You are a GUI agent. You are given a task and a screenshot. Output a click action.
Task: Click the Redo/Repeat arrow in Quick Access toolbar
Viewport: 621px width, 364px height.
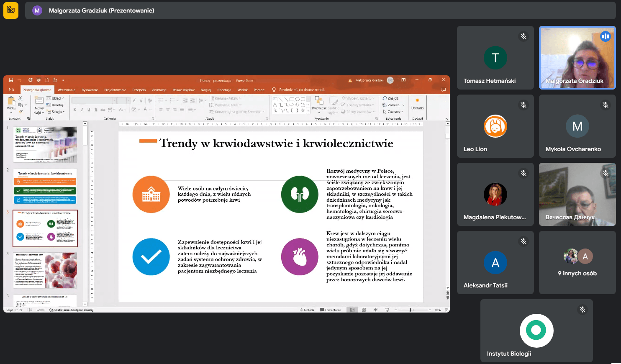30,80
